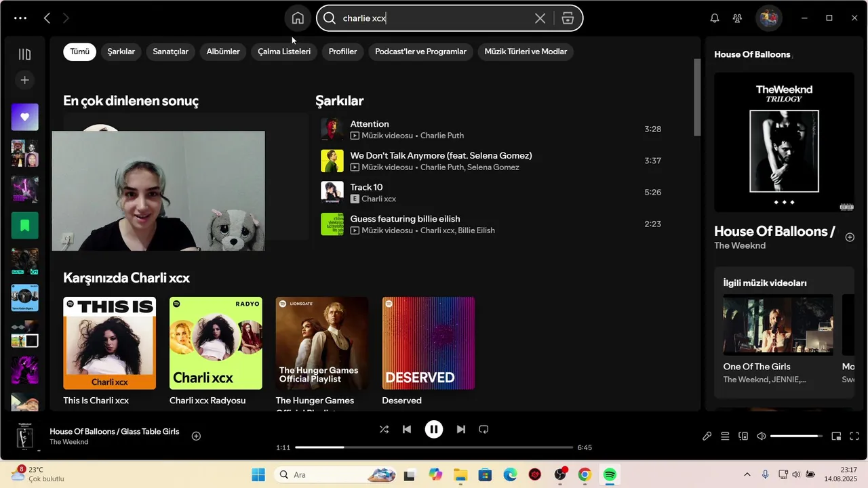Toggle shuffle playback
The height and width of the screenshot is (488, 868).
click(x=384, y=429)
